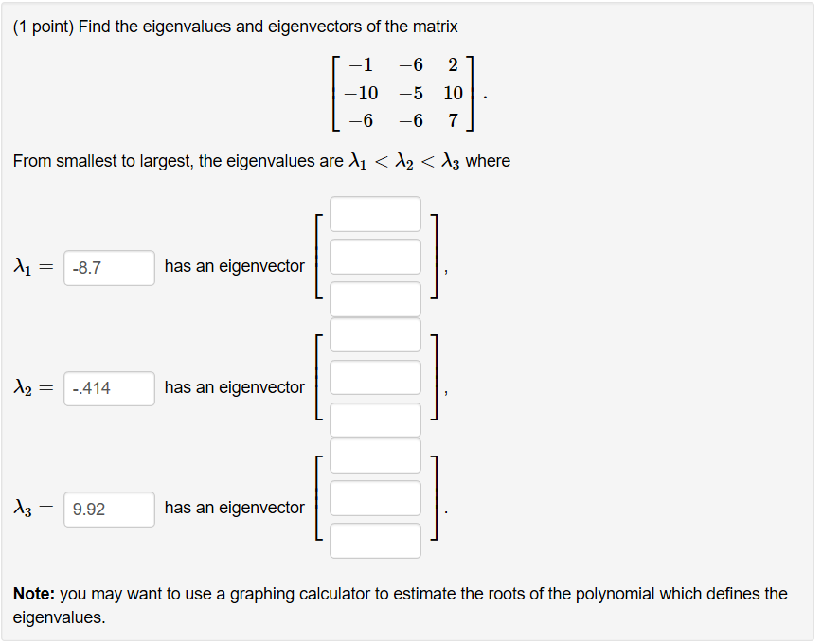Image resolution: width=822 pixels, height=644 pixels.
Task: Select the middle entry of λ3's eigenvector
Action: click(374, 497)
